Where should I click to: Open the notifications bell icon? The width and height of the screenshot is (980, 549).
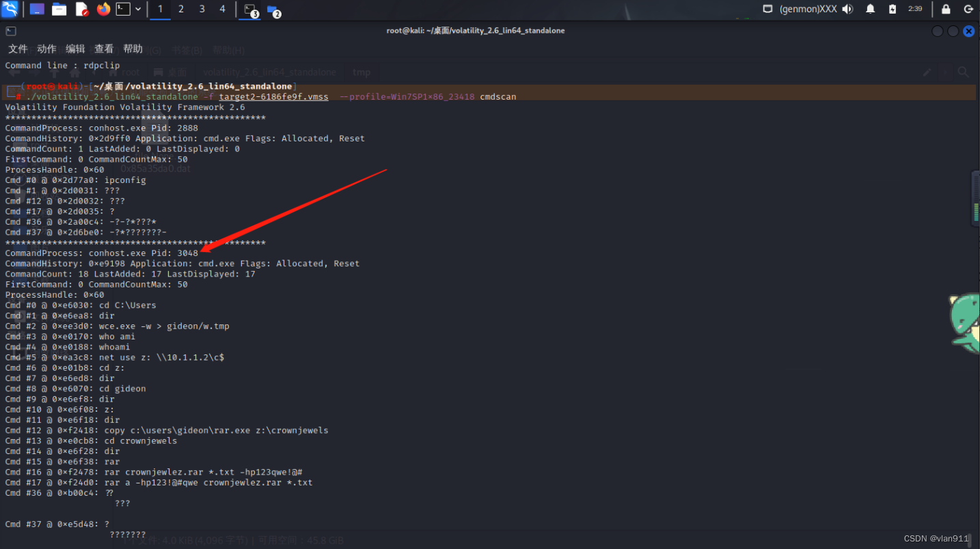tap(871, 9)
